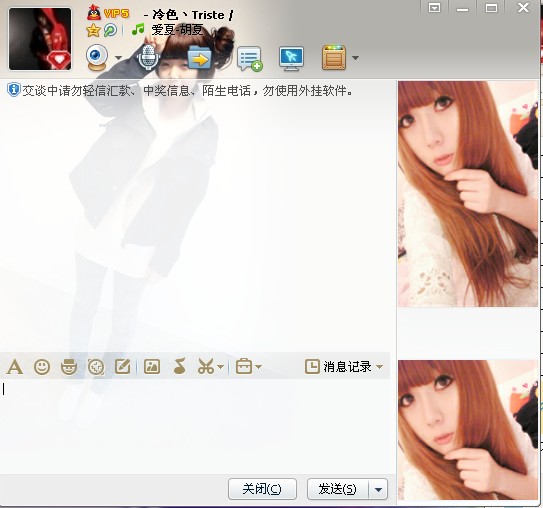Send a file using folder arrow icon
The image size is (543, 508).
[199, 58]
